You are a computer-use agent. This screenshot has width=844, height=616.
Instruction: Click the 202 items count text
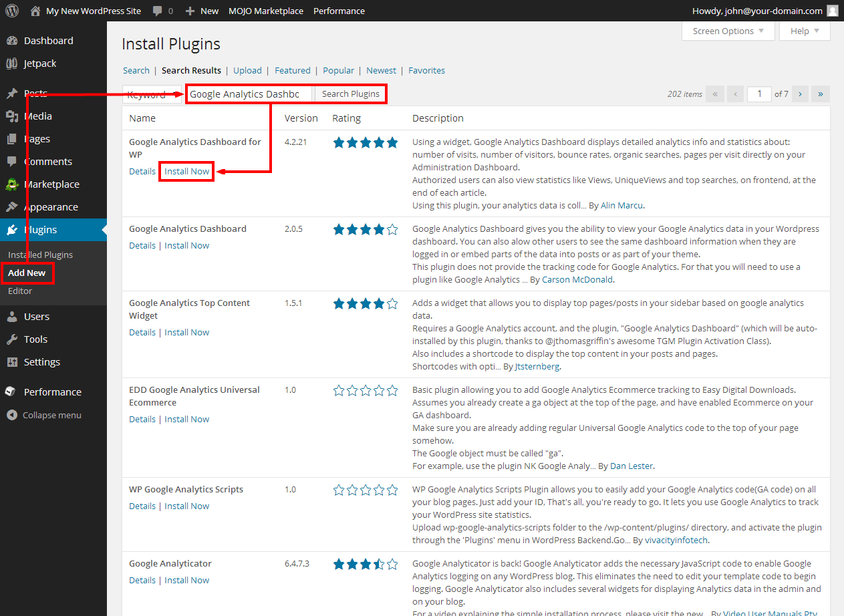click(x=685, y=94)
